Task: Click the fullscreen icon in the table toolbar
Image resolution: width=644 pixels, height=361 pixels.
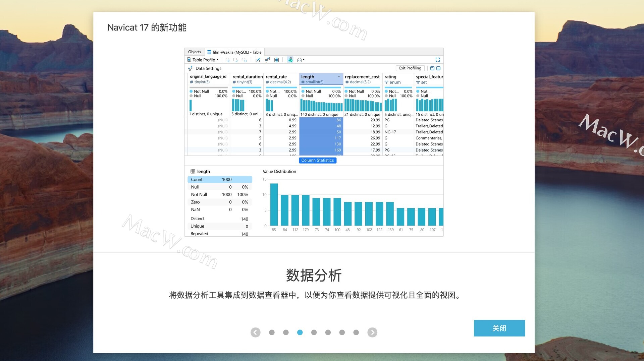Action: pos(438,60)
